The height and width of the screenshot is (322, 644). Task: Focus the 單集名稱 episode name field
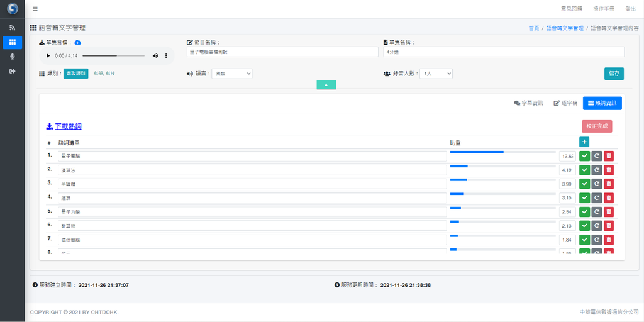pyautogui.click(x=504, y=52)
